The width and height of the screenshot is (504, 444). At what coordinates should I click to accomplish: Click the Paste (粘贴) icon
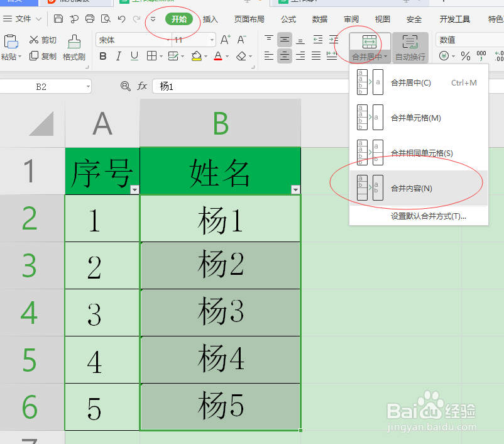point(10,43)
